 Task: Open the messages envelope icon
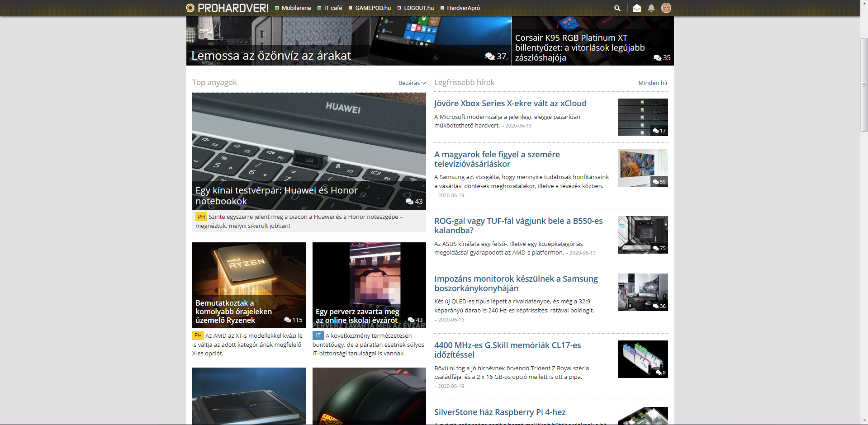637,8
